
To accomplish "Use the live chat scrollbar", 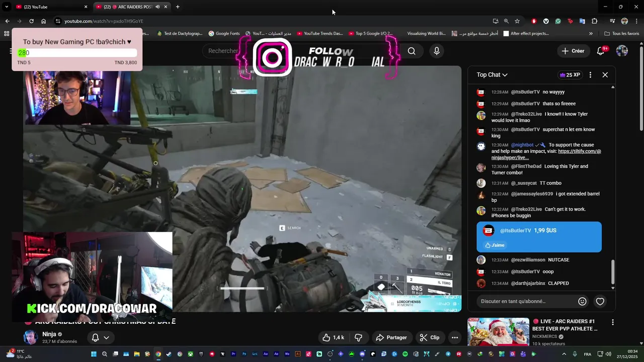I will (613, 271).
